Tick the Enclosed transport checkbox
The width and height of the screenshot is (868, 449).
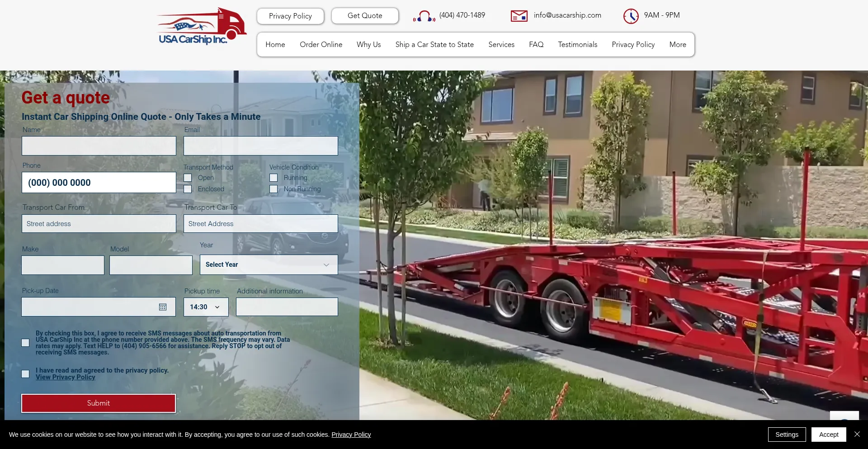click(x=188, y=189)
